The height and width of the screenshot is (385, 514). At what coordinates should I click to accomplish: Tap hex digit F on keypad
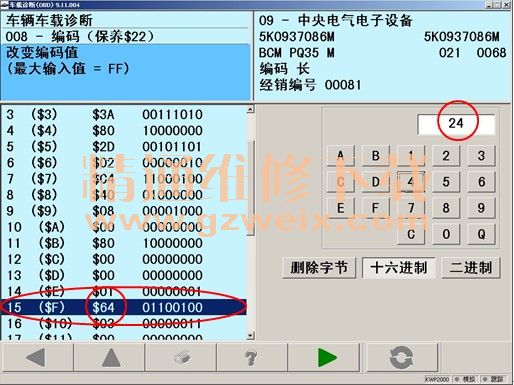(x=375, y=208)
